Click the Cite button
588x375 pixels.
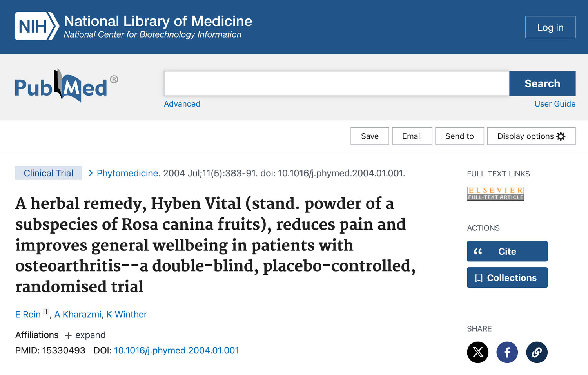[x=507, y=251]
